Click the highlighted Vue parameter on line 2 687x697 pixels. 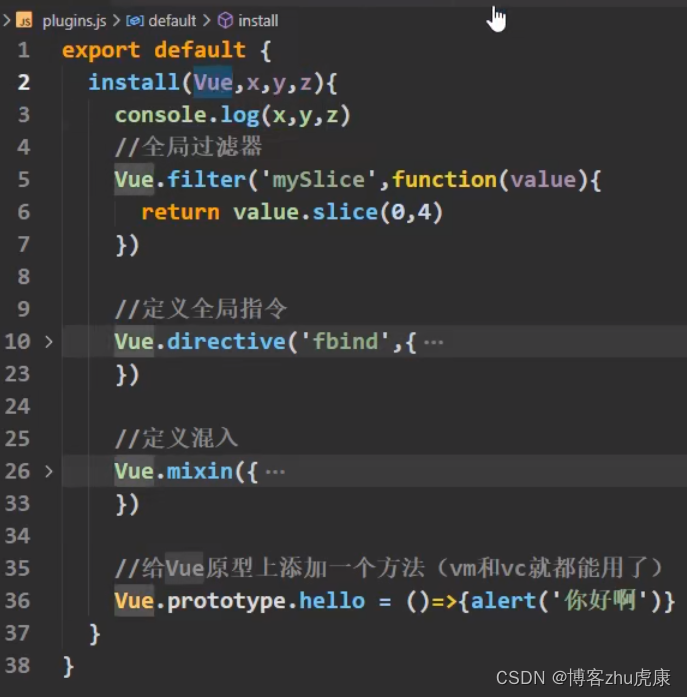click(x=213, y=82)
